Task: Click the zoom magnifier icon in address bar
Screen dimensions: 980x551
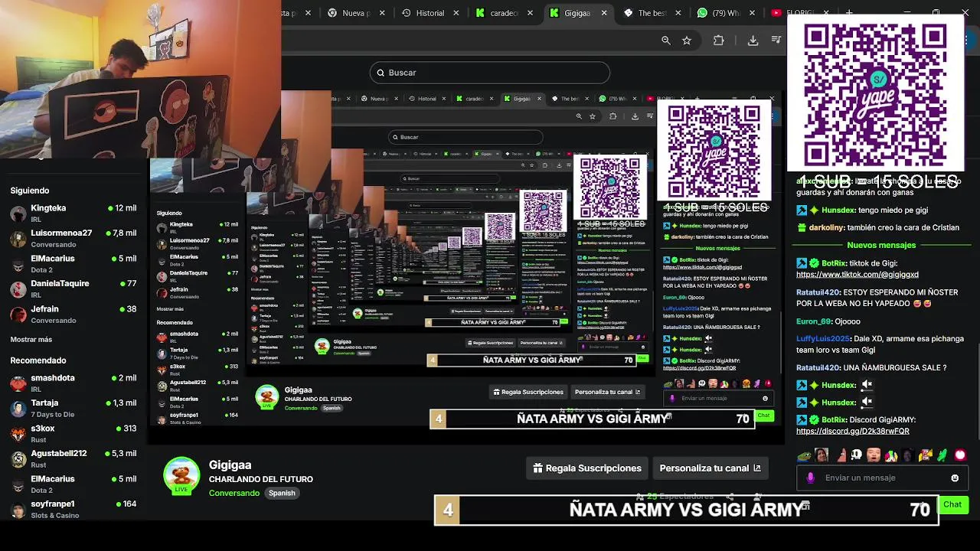Action: tap(666, 41)
